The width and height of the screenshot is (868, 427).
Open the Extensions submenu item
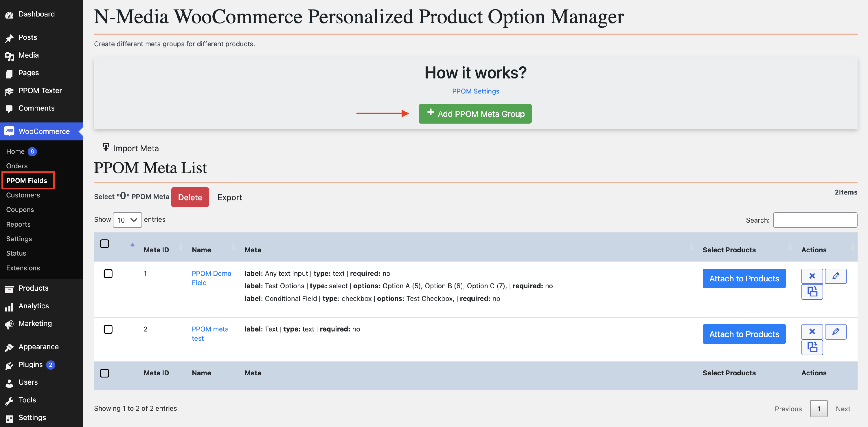click(23, 268)
